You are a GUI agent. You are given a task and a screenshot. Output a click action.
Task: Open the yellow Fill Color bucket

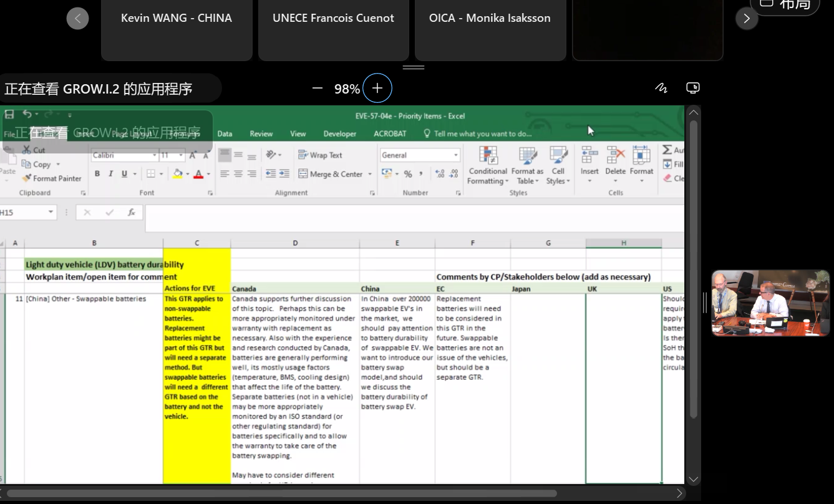tap(178, 174)
